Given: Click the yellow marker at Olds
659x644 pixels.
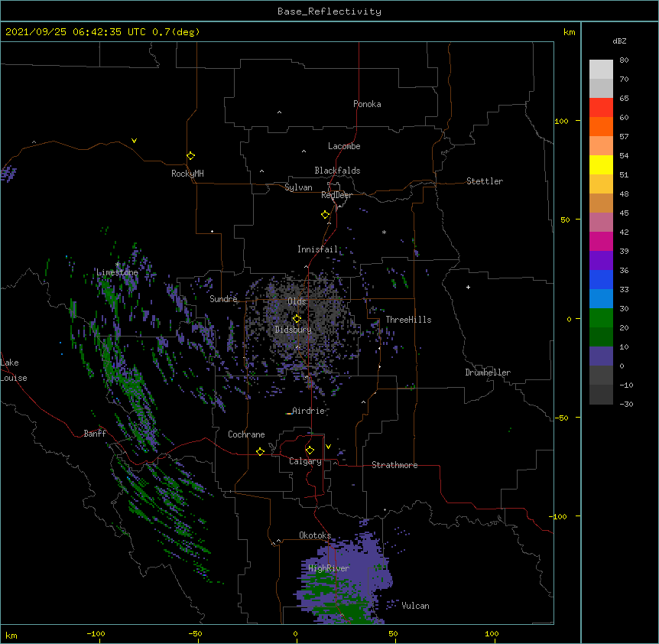Looking at the screenshot, I should (x=297, y=319).
